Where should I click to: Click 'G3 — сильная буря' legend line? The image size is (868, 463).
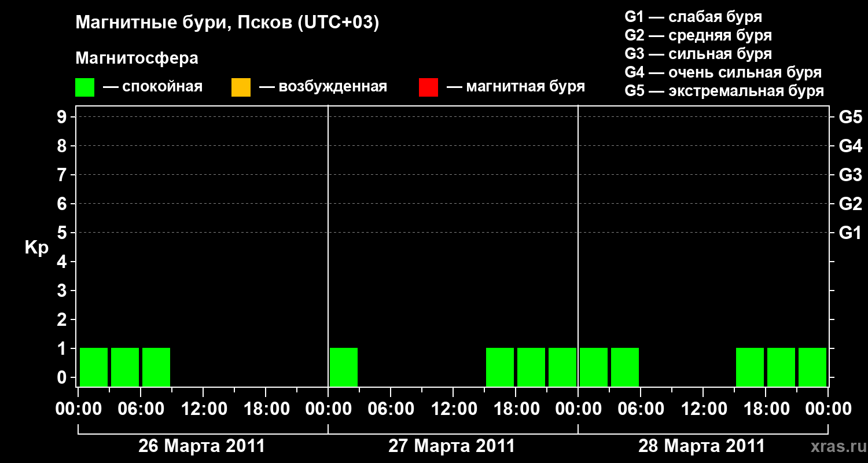pyautogui.click(x=698, y=54)
